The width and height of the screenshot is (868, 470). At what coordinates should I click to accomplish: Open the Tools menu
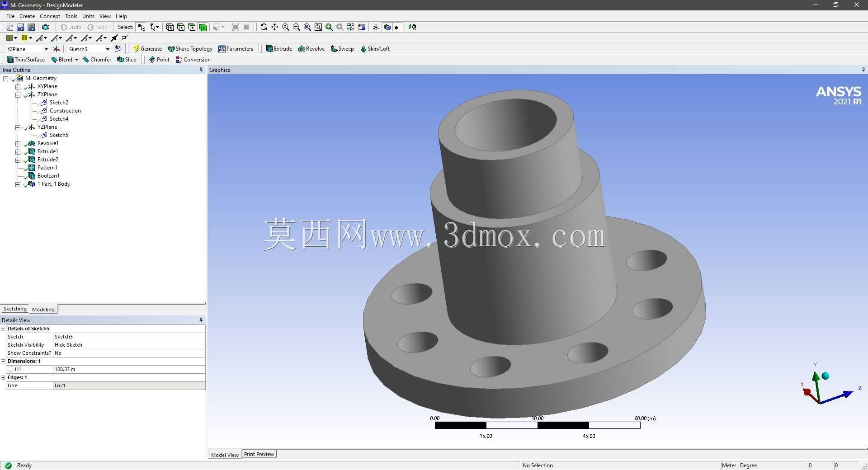coord(71,16)
